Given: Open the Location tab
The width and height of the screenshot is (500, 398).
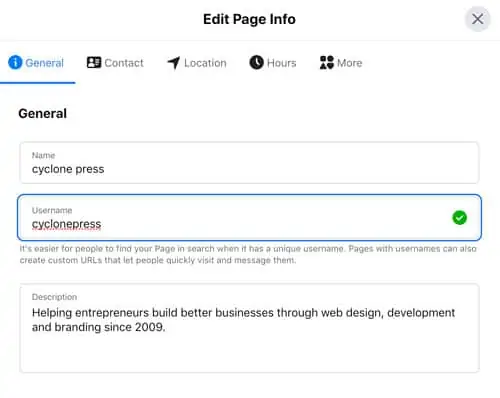Looking at the screenshot, I should 197,63.
